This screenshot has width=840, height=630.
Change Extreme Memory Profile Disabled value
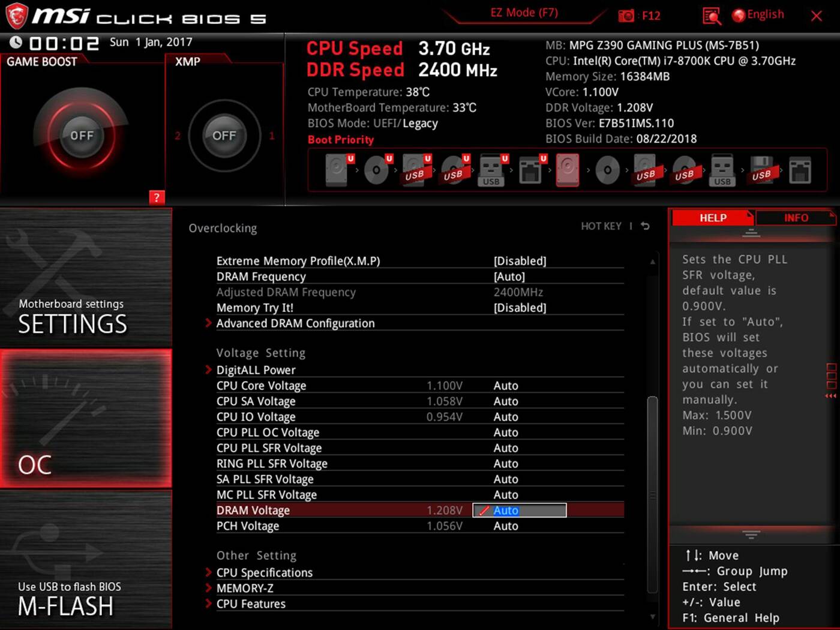[x=520, y=261]
